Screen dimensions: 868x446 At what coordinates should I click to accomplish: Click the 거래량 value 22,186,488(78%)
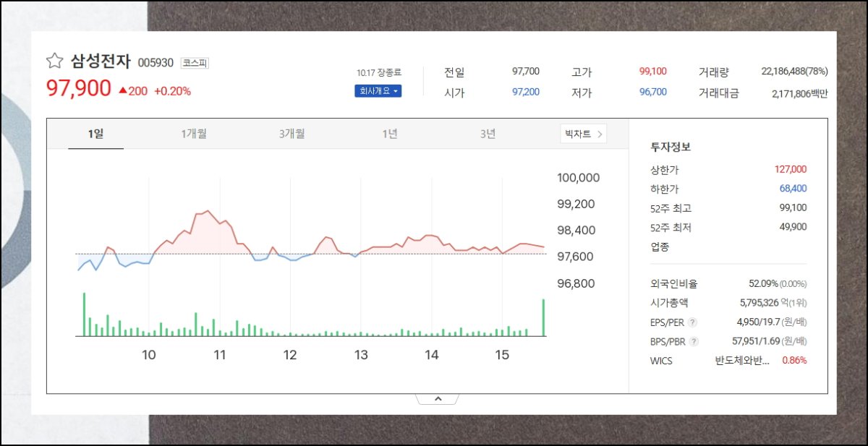[x=794, y=72]
